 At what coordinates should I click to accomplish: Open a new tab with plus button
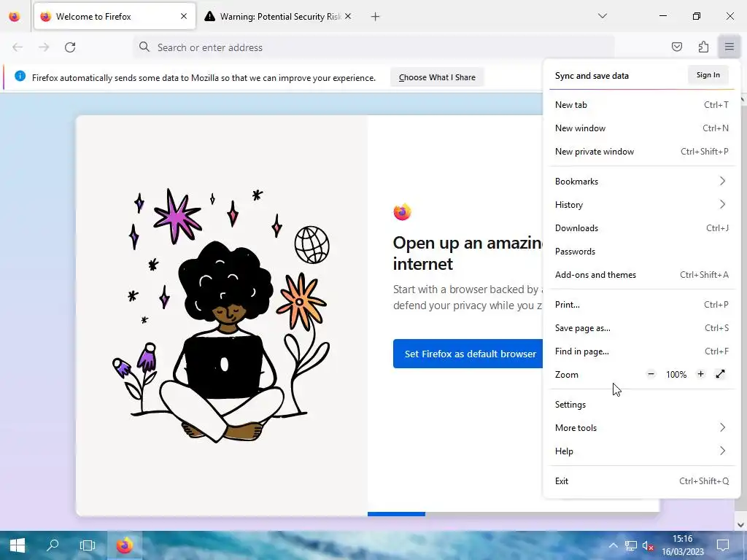coord(376,17)
